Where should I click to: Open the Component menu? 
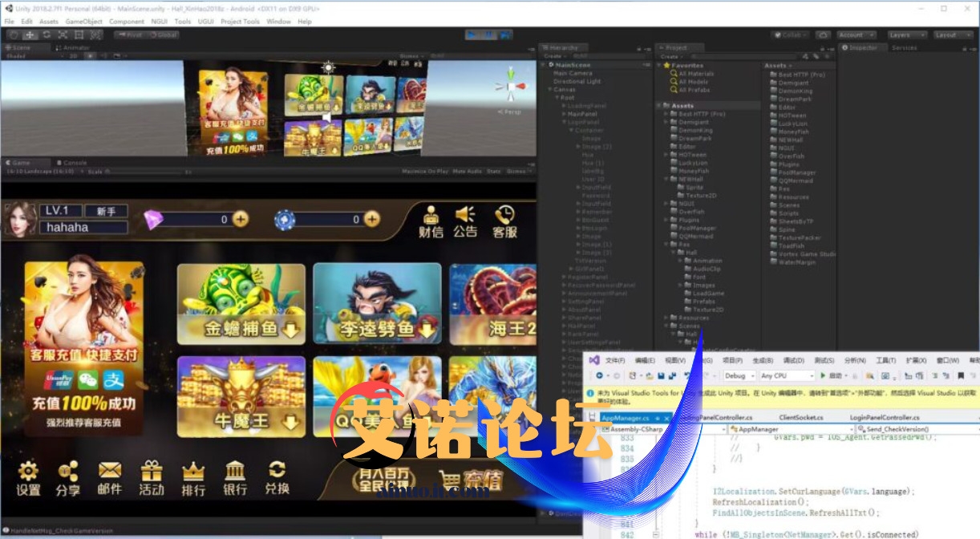coord(127,22)
